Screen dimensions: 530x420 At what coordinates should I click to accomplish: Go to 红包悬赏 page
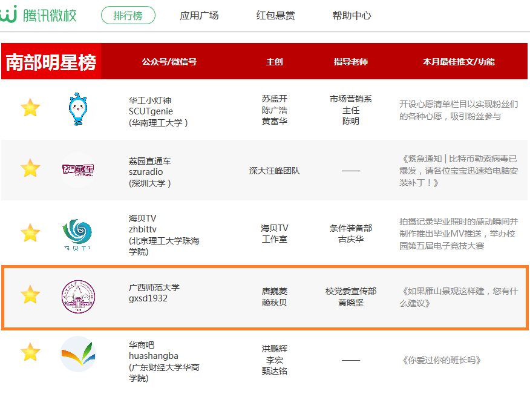tap(275, 16)
